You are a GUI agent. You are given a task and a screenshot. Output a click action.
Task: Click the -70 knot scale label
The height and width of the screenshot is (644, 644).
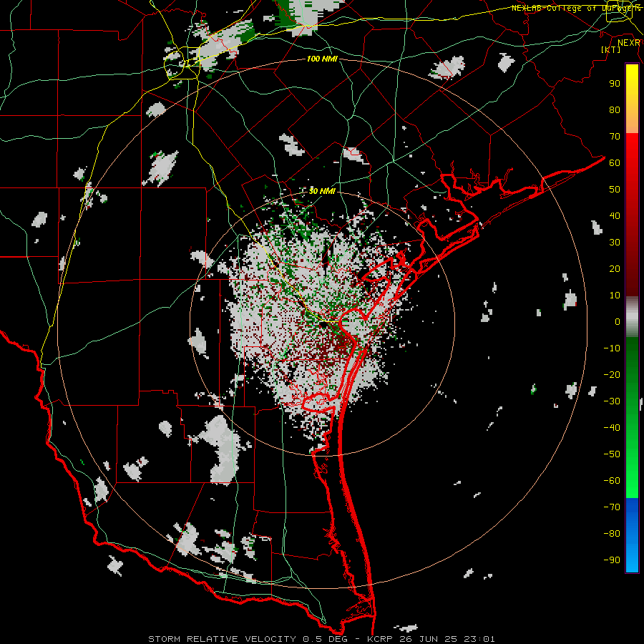(612, 507)
